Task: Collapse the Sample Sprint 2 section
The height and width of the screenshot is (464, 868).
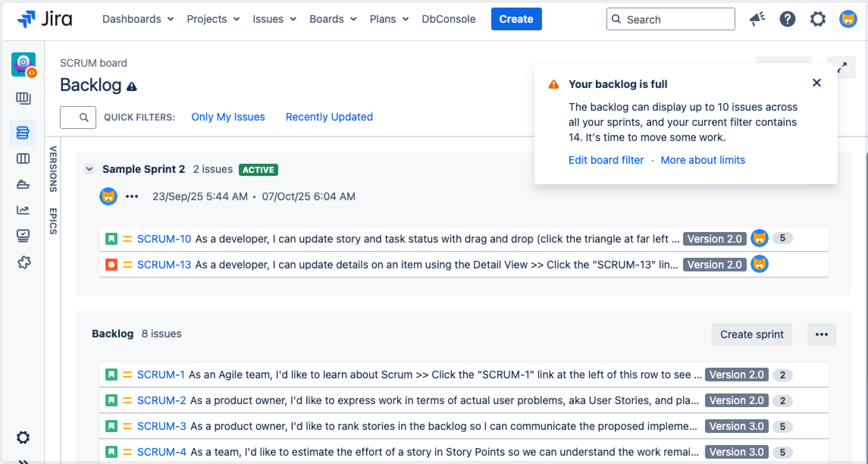Action: 89,169
